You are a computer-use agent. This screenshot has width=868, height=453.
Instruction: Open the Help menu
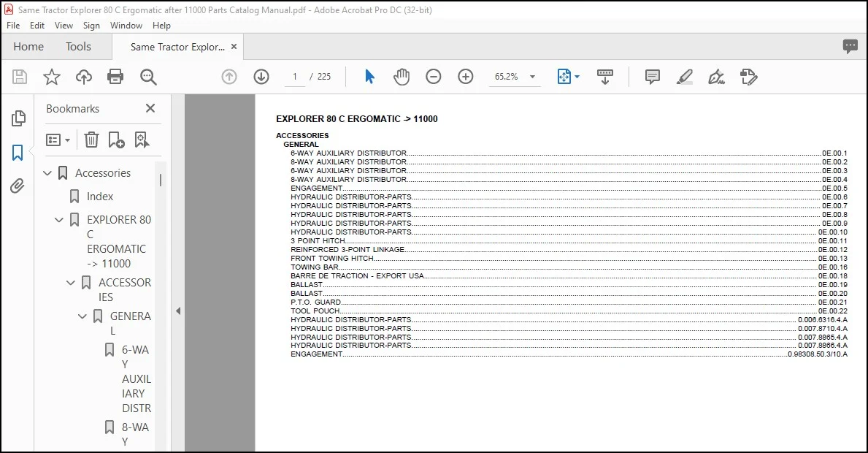pos(161,26)
